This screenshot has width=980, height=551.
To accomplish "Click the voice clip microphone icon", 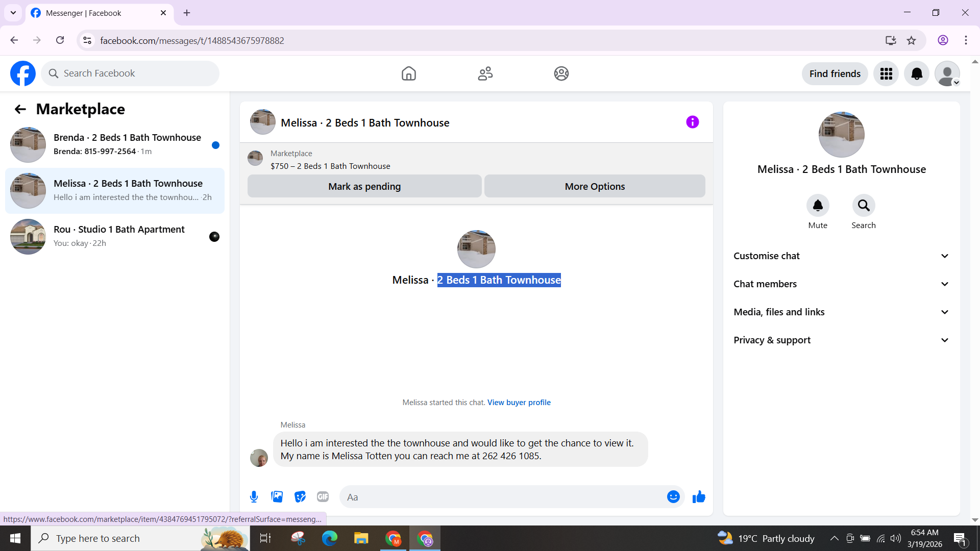I will point(254,497).
